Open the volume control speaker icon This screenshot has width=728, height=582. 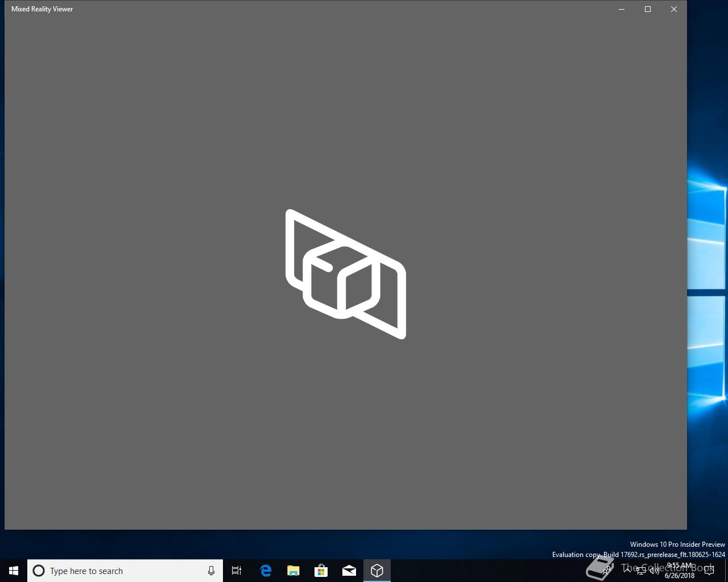click(654, 571)
